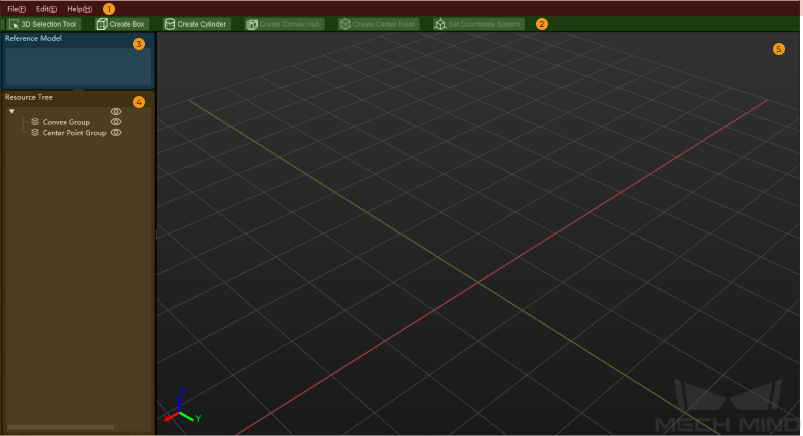Hide the Center Point Group with eye icon

click(x=116, y=133)
